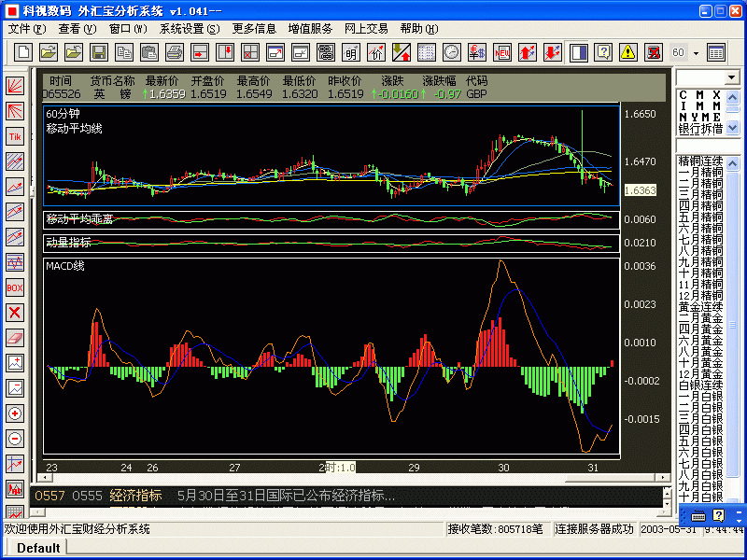Click the 接收笔数:805718笔 status entry
This screenshot has height=560, width=747.
tap(495, 529)
